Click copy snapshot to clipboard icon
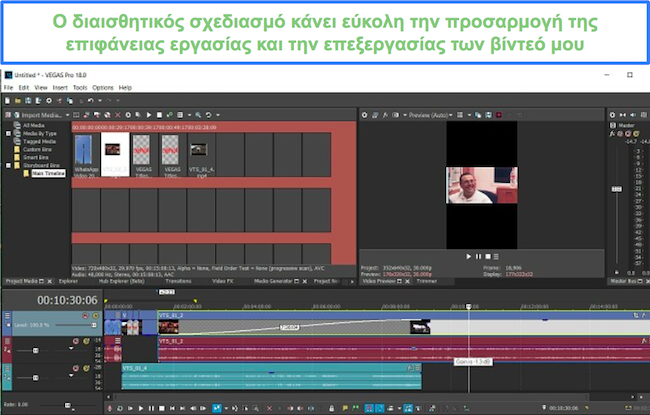The width and height of the screenshot is (650, 415). coord(478,115)
